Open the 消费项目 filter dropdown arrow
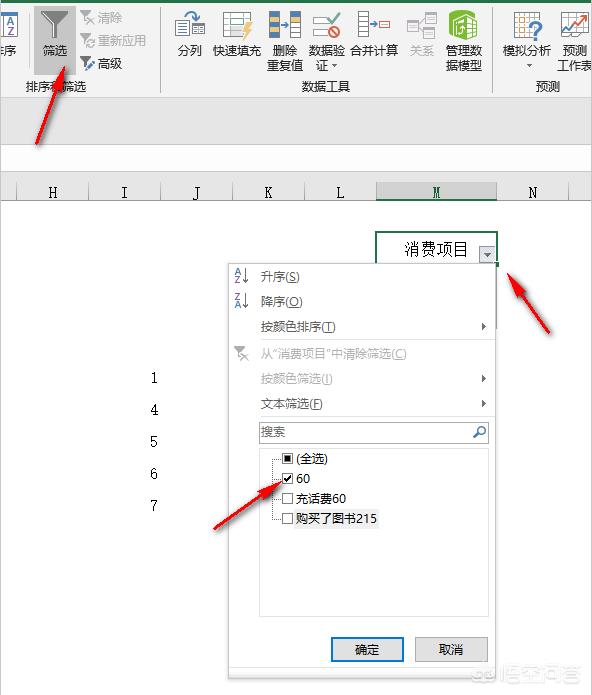The width and height of the screenshot is (592, 695). click(487, 255)
